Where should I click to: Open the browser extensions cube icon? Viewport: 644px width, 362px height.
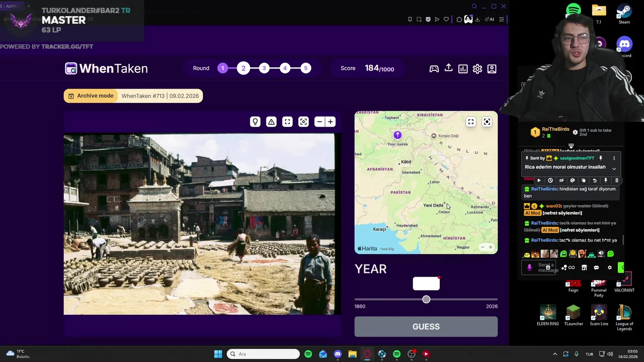tap(459, 19)
